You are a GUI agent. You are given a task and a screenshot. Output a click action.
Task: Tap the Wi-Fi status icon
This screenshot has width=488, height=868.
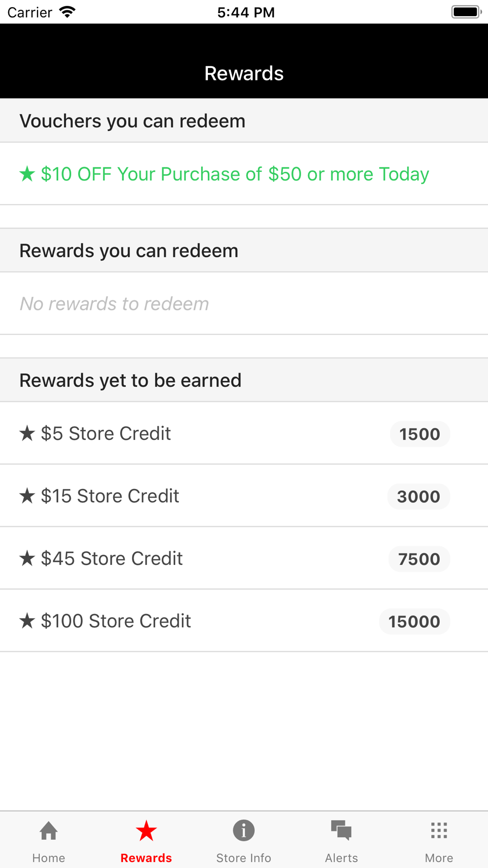[67, 12]
